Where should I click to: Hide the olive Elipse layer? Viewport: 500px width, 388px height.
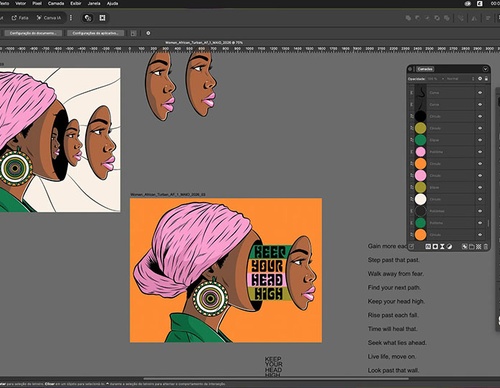480,187
